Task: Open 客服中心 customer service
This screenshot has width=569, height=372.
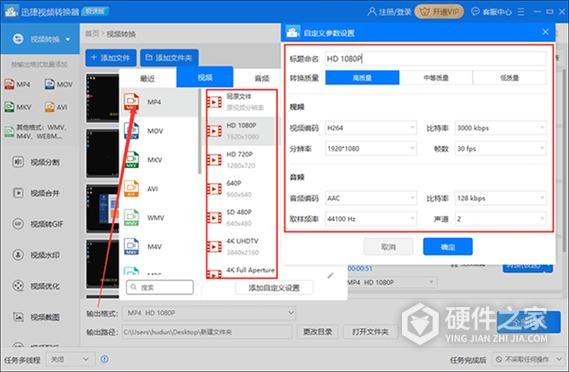Action: [491, 12]
